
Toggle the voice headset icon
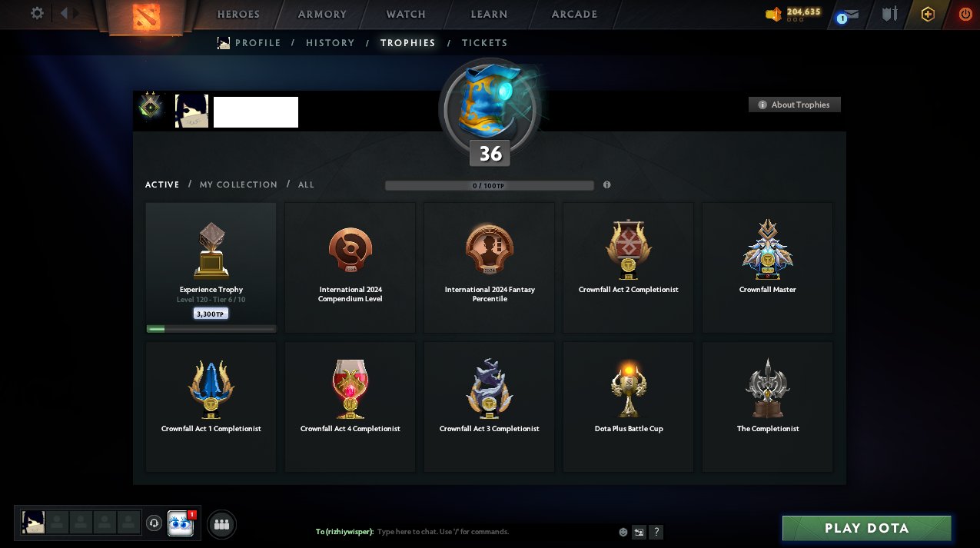(x=154, y=523)
